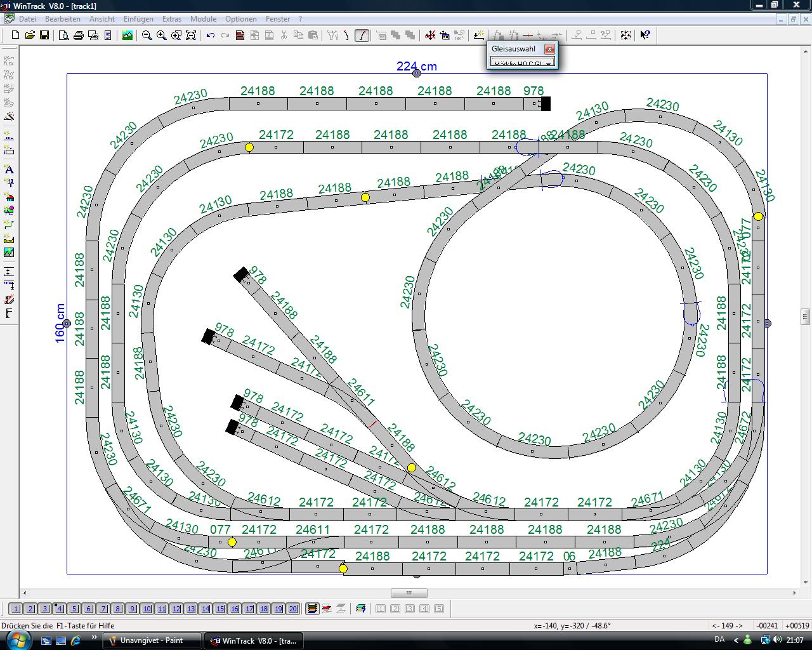Viewport: 812px width, 650px height.
Task: Click the red crossed move arrows icon
Action: [430, 36]
